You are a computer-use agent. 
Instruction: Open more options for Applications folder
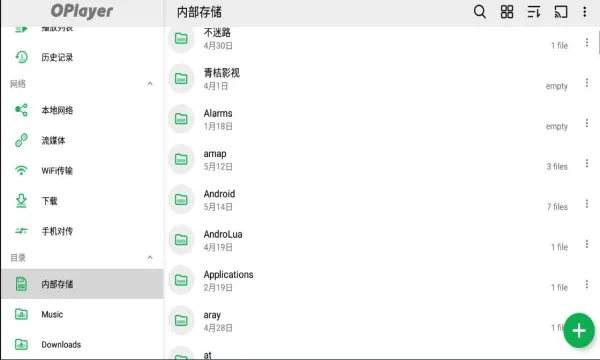pyautogui.click(x=587, y=284)
